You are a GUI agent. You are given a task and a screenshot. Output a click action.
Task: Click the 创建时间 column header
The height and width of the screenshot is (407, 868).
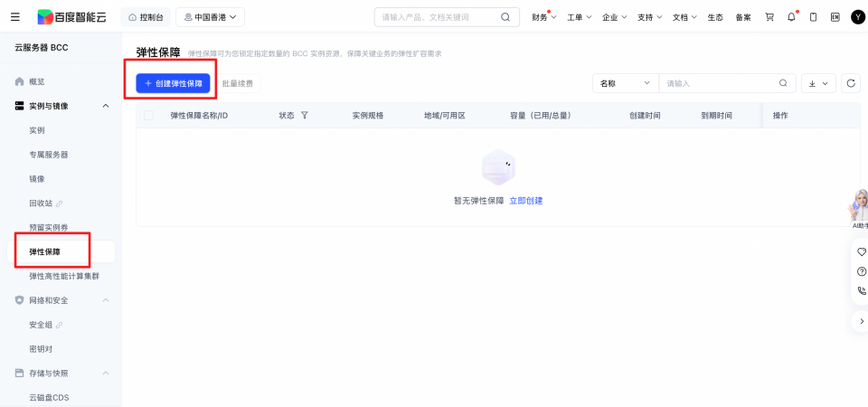pos(645,115)
